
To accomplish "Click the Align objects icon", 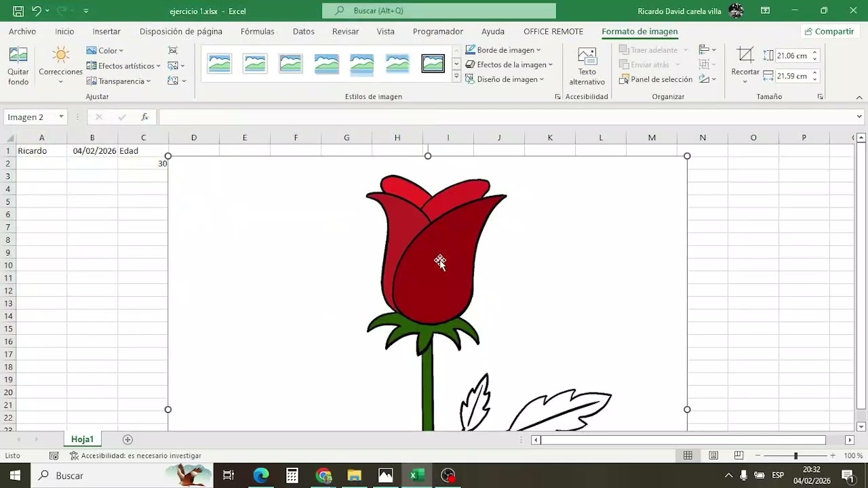I will (x=707, y=50).
